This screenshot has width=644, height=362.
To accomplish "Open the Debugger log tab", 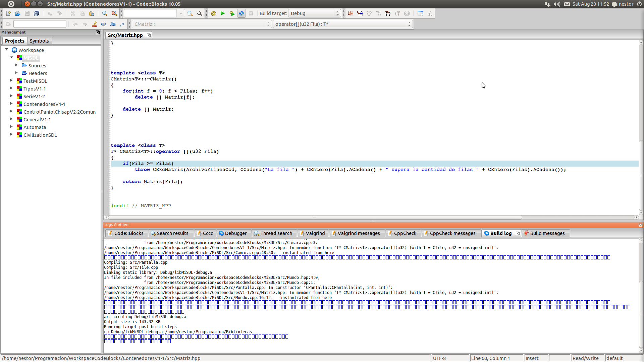I will pyautogui.click(x=233, y=233).
